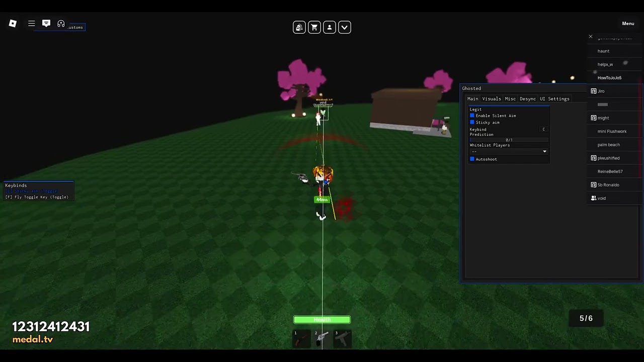Open the backpack inventory icon

(x=299, y=27)
